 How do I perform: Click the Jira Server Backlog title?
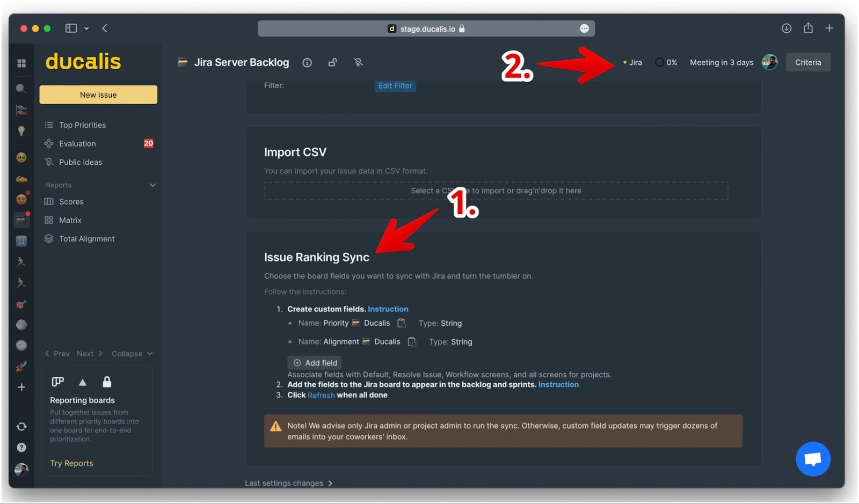[x=242, y=62]
